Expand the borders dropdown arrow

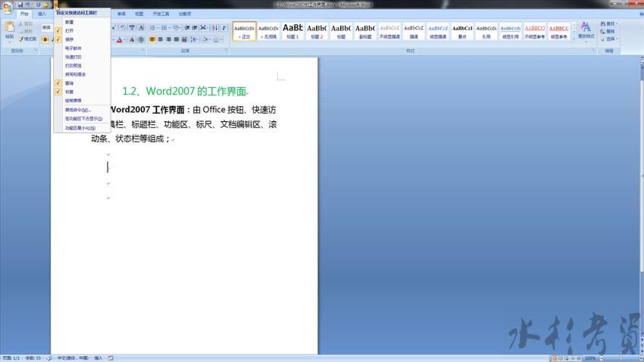(222, 39)
